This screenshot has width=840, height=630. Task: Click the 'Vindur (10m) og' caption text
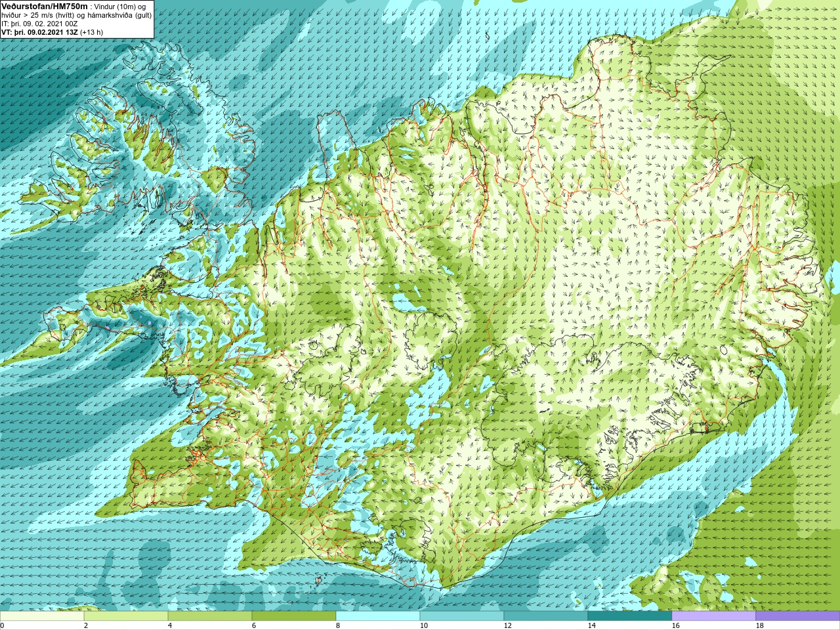point(121,7)
